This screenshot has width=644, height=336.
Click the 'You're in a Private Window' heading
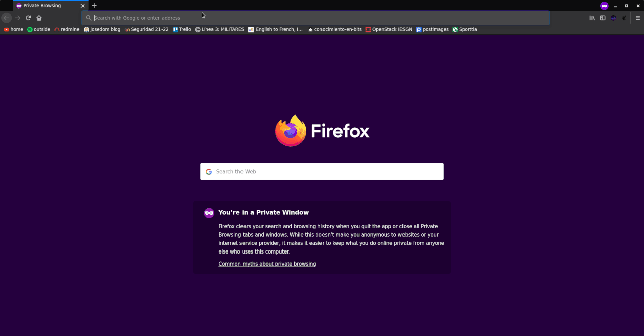tap(264, 212)
